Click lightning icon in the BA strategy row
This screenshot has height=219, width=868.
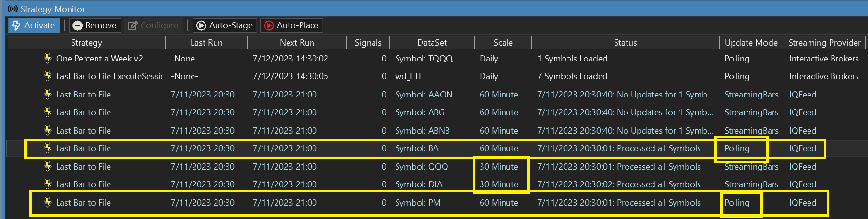tap(48, 148)
